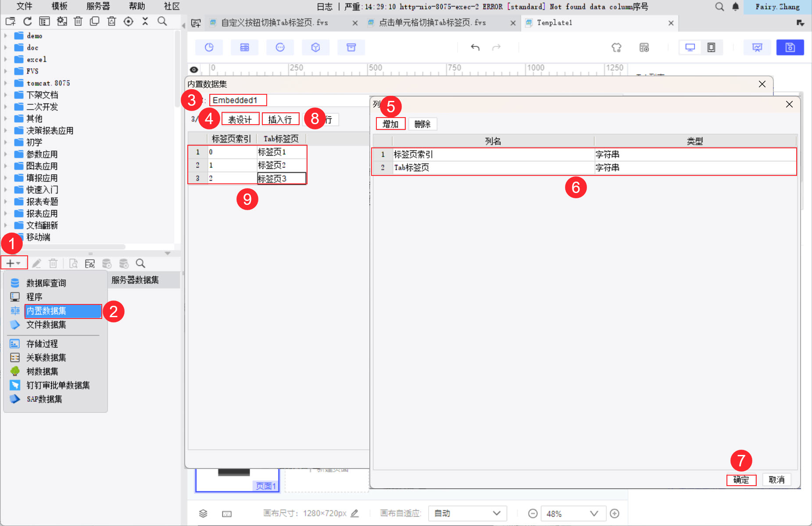Open the 帮助 menu
This screenshot has width=812, height=526.
137,6
